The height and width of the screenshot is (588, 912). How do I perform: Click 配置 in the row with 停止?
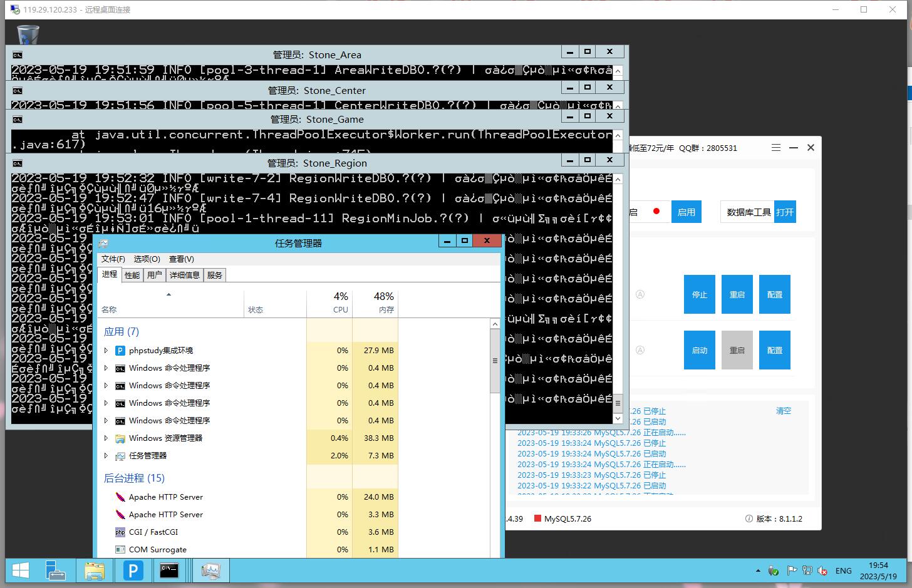[x=775, y=294]
